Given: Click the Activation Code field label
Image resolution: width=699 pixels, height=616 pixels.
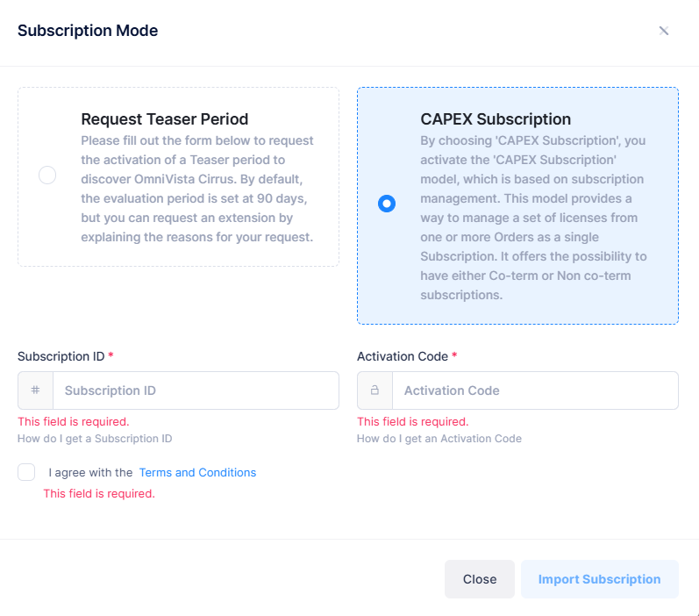Looking at the screenshot, I should click(x=403, y=356).
